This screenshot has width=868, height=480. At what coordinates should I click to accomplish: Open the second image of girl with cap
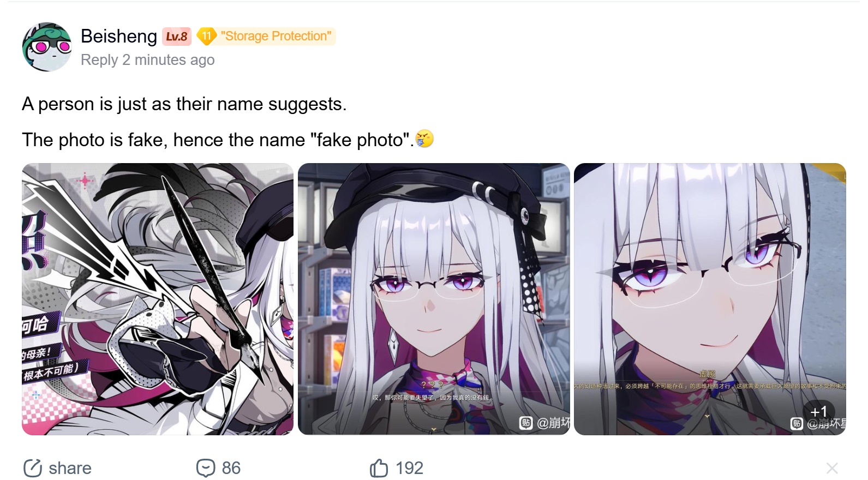pyautogui.click(x=434, y=299)
